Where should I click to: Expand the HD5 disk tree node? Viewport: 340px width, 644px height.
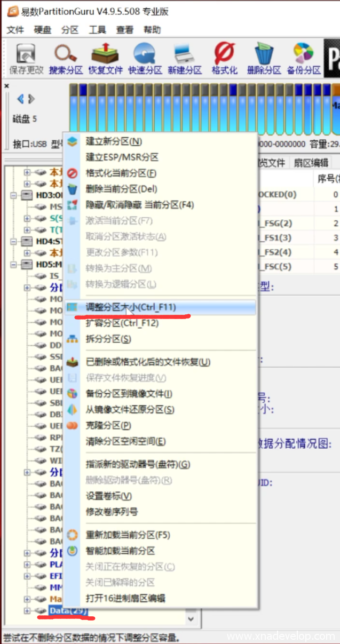coord(14,265)
